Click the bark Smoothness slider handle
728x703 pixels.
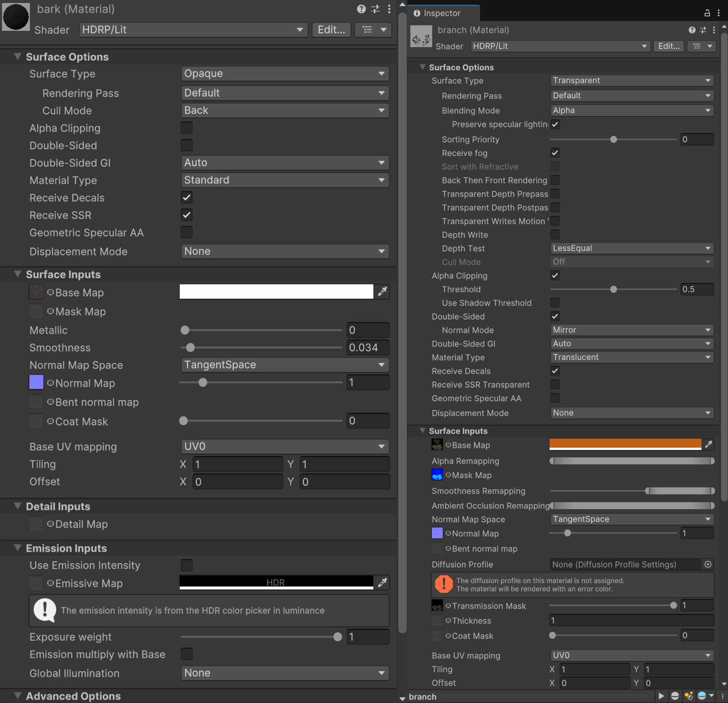click(x=190, y=347)
